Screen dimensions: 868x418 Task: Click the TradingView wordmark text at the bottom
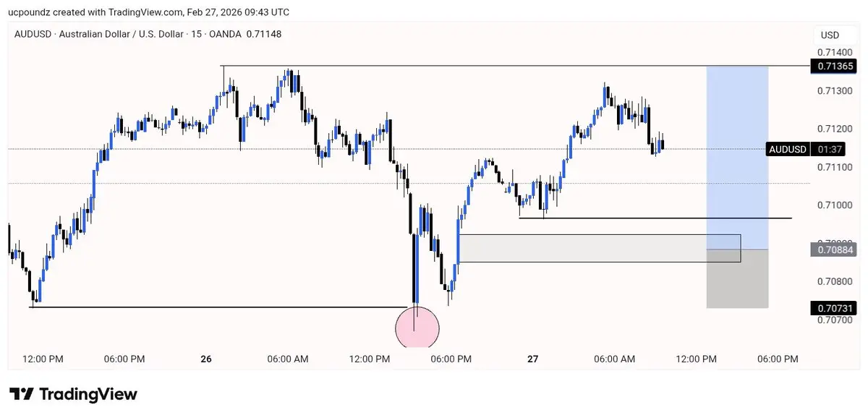tap(88, 394)
